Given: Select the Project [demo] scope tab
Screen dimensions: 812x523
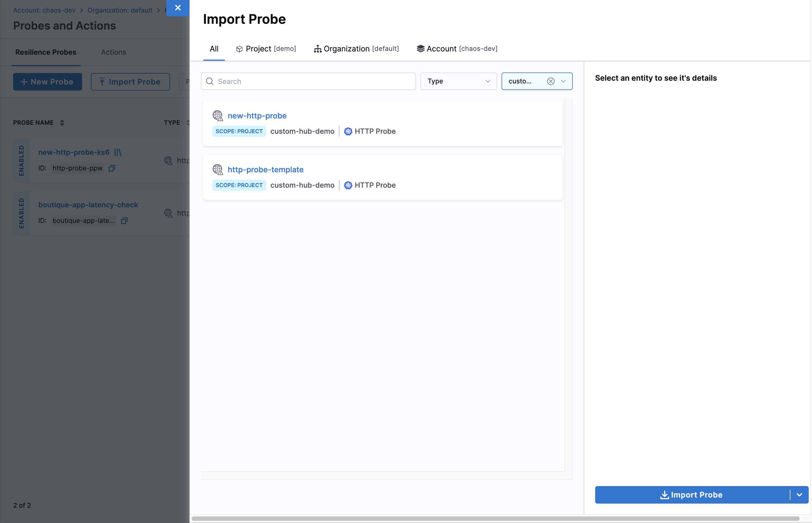Looking at the screenshot, I should pos(266,49).
